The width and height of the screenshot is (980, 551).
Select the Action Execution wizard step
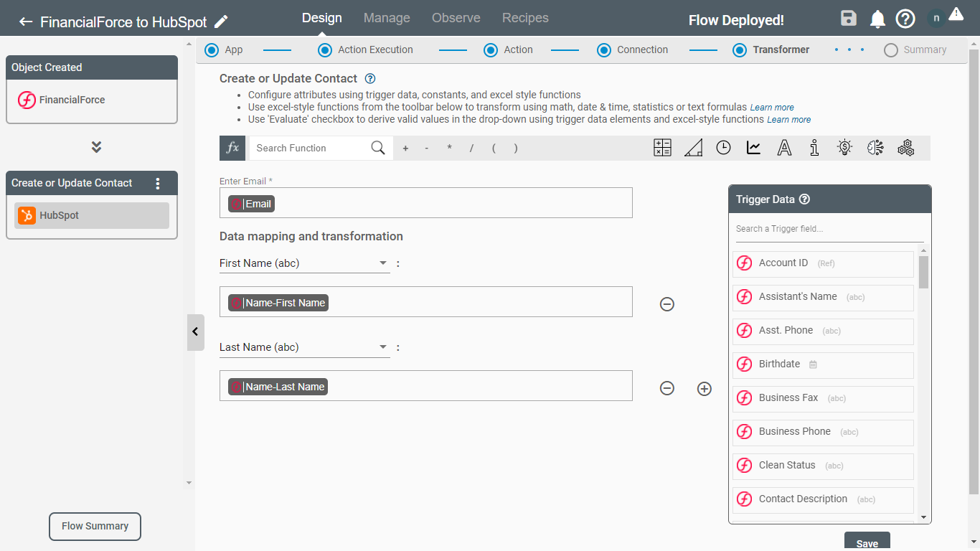(x=366, y=50)
